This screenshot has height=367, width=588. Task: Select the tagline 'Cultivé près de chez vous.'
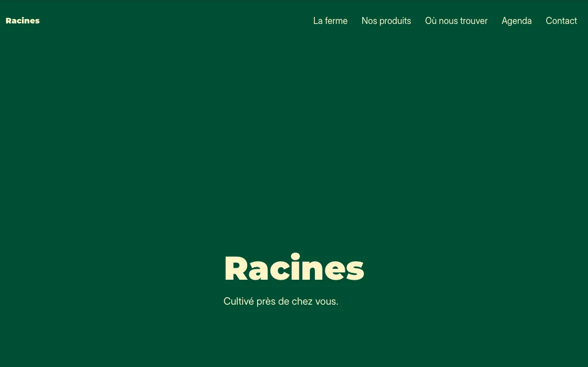pos(281,301)
